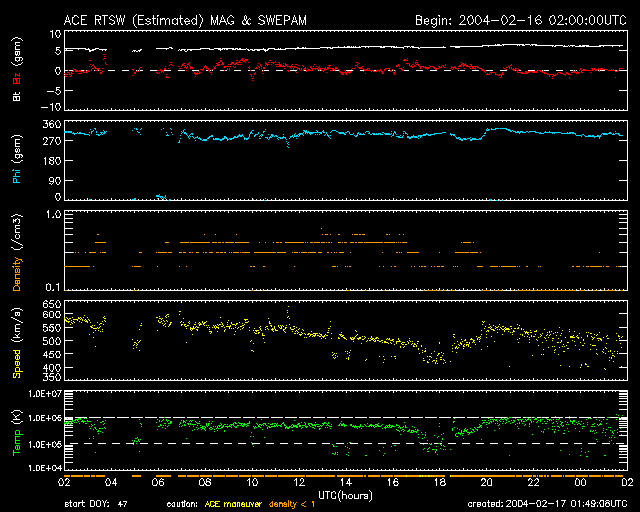Click the yellow Speed (km/s) axis label
The height and width of the screenshot is (512, 640).
[16, 342]
